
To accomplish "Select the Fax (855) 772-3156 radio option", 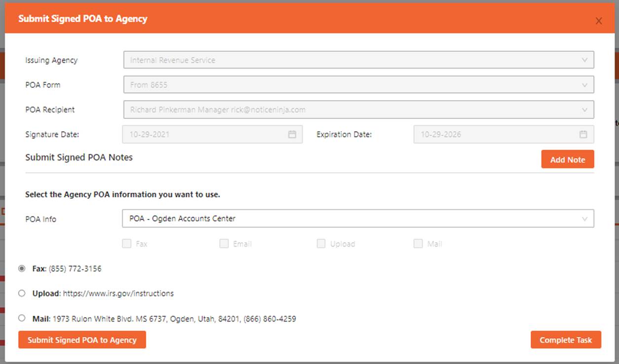I will (22, 269).
